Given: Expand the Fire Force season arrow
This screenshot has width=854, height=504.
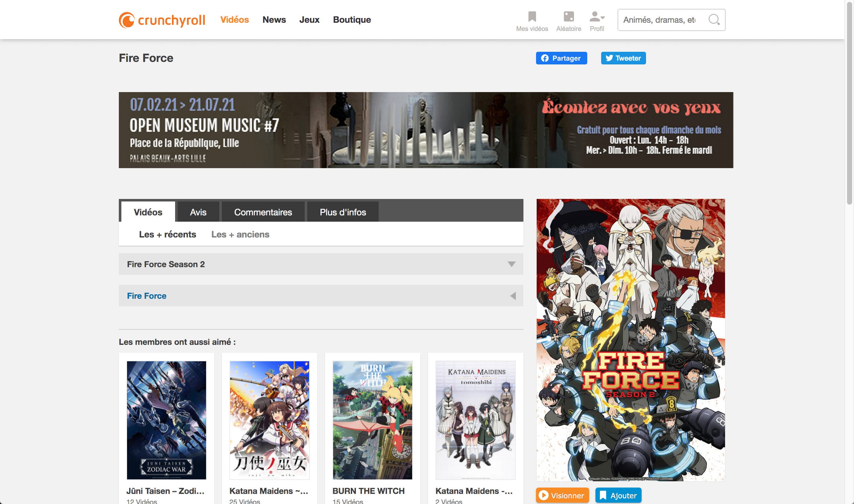Looking at the screenshot, I should pyautogui.click(x=513, y=296).
